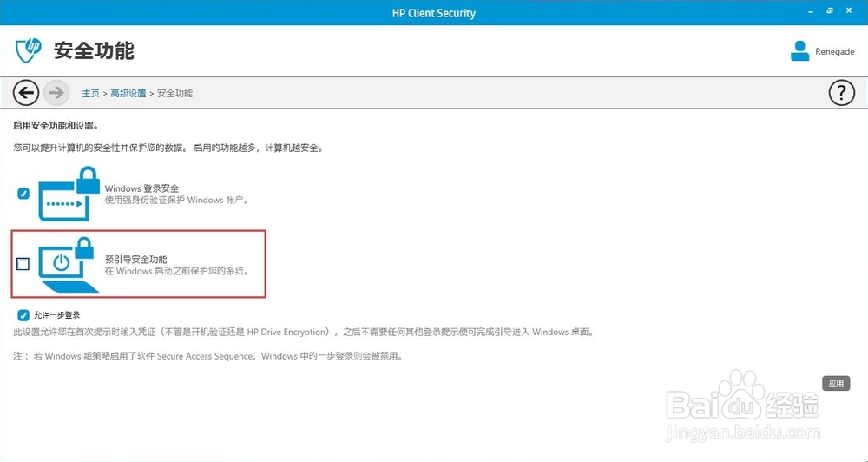Click the HP Client Security title bar text
Screen dimensions: 868x462
coord(433,13)
